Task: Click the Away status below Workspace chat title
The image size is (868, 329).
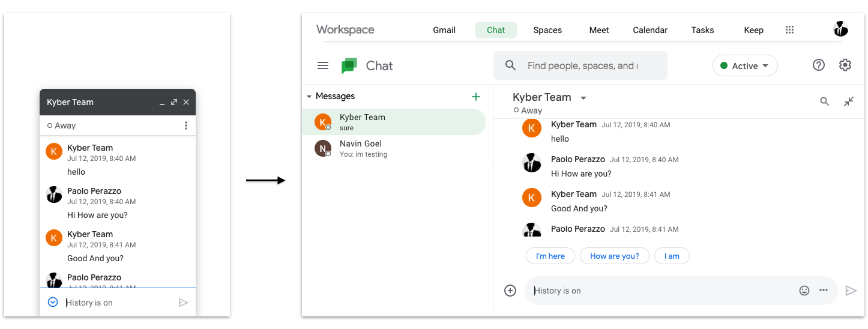Action: click(528, 110)
